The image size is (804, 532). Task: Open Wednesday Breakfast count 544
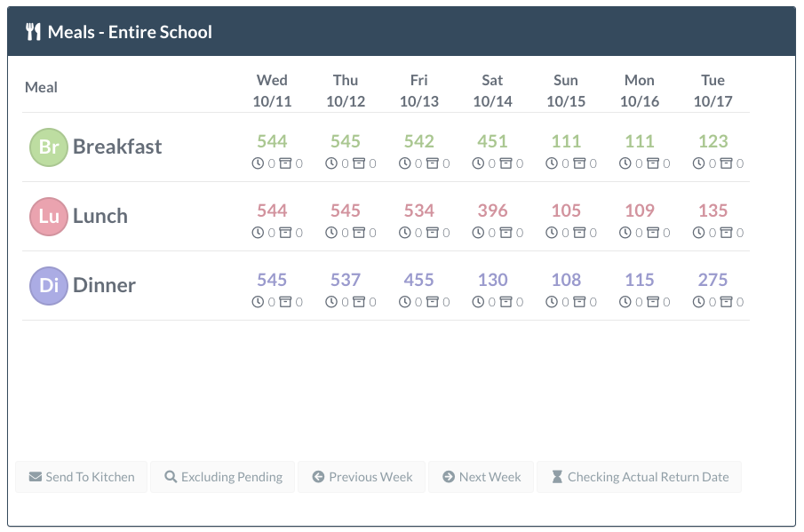pos(272,141)
